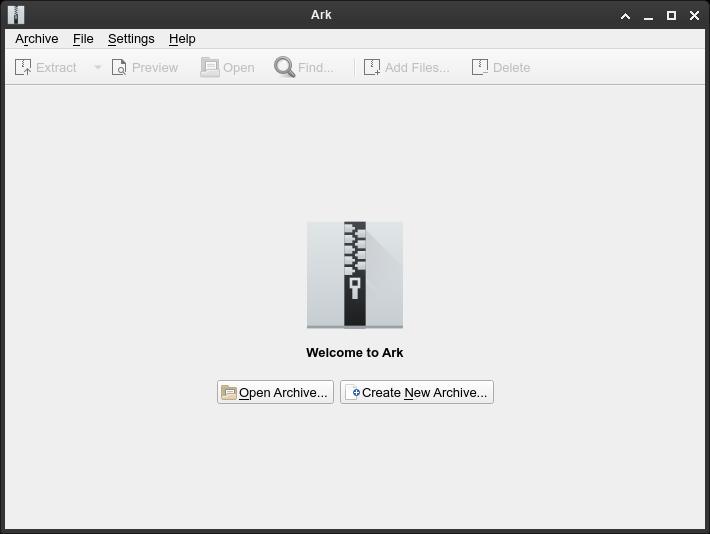Open the File menu
Viewport: 710px width, 534px height.
point(83,39)
